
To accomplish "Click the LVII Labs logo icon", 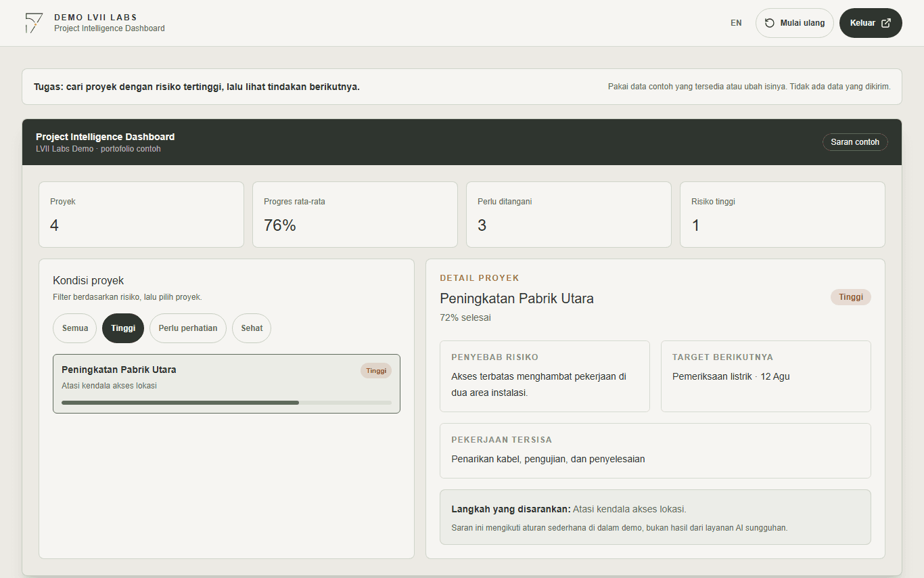I will 33,23.
